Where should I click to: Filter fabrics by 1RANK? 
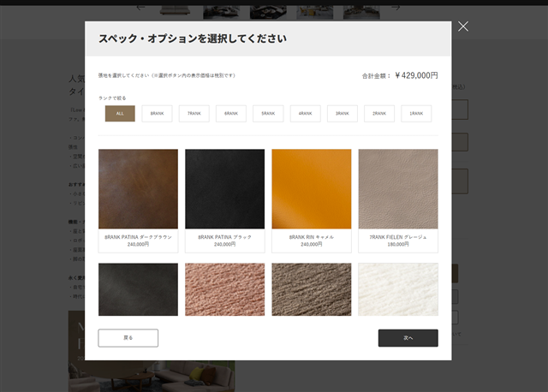(416, 113)
